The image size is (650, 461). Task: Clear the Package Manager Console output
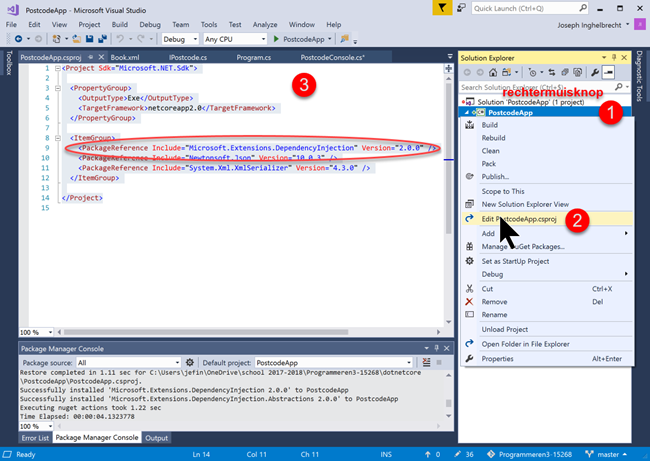[x=426, y=362]
